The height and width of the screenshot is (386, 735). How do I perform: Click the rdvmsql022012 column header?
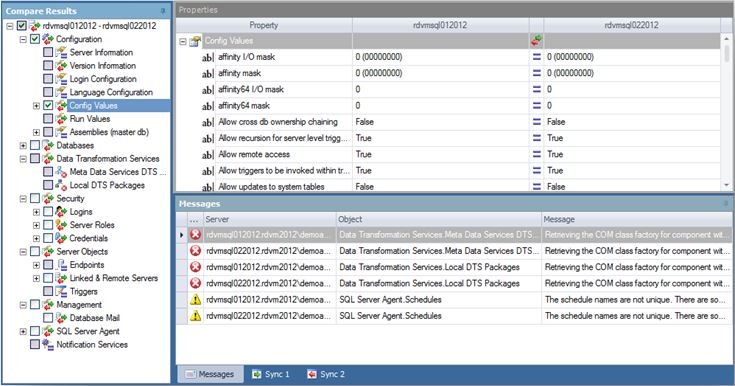coord(631,25)
